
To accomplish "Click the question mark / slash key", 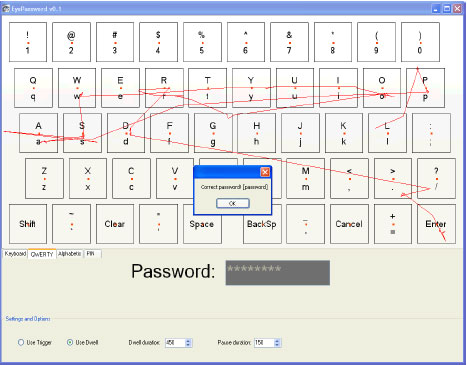I will (436, 179).
